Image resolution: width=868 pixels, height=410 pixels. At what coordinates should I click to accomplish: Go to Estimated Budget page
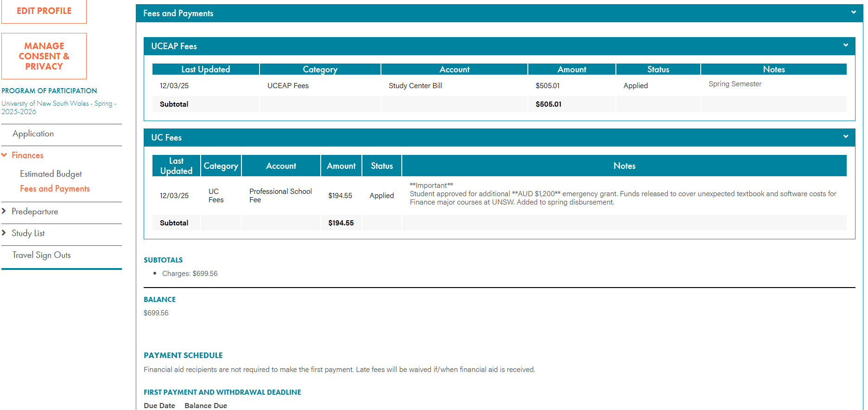(x=51, y=174)
